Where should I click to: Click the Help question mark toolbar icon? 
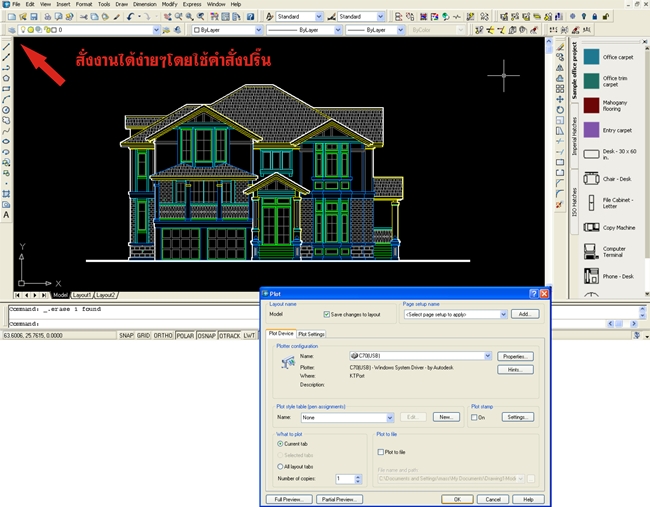point(250,17)
